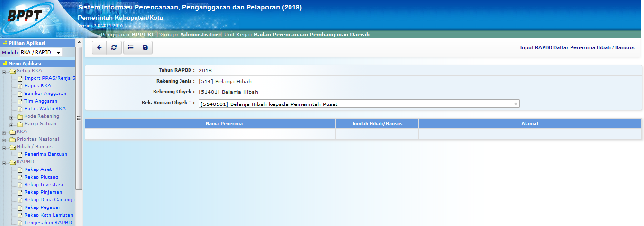Click the save disk icon
Image resolution: width=644 pixels, height=226 pixels.
145,47
